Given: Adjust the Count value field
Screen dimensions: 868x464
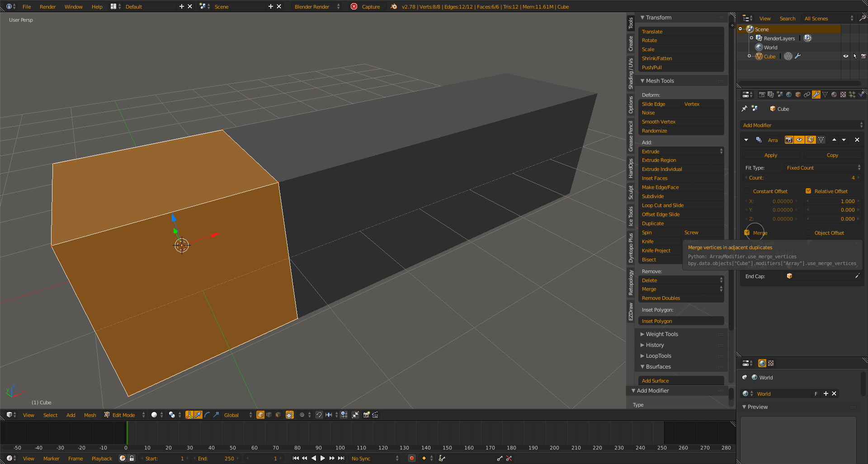Looking at the screenshot, I should (x=802, y=178).
